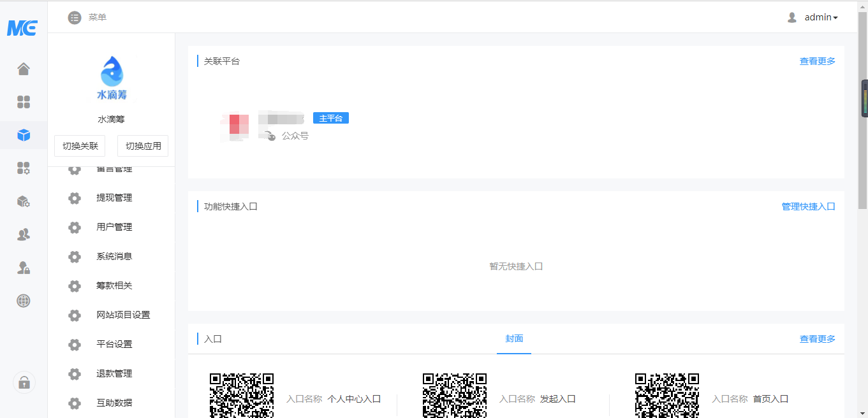The height and width of the screenshot is (418, 868).
Task: Click the gear icon beside 用户管理
Action: point(75,227)
